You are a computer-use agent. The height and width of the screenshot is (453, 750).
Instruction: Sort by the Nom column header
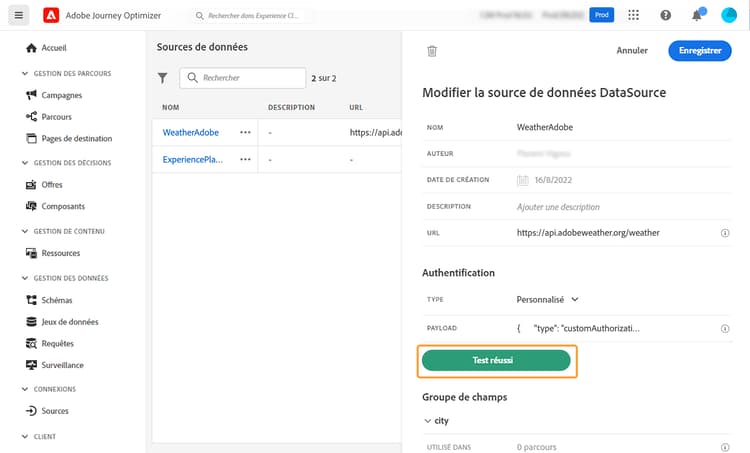tap(171, 107)
